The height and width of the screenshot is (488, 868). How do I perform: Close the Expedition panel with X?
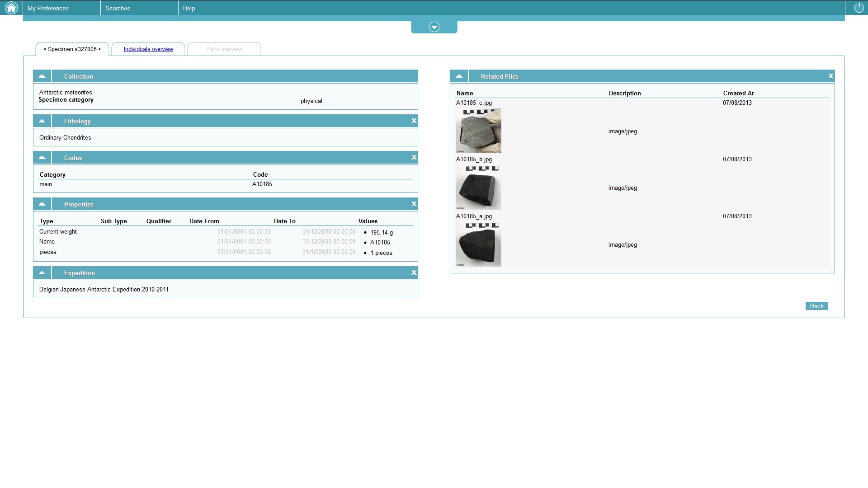coord(414,272)
